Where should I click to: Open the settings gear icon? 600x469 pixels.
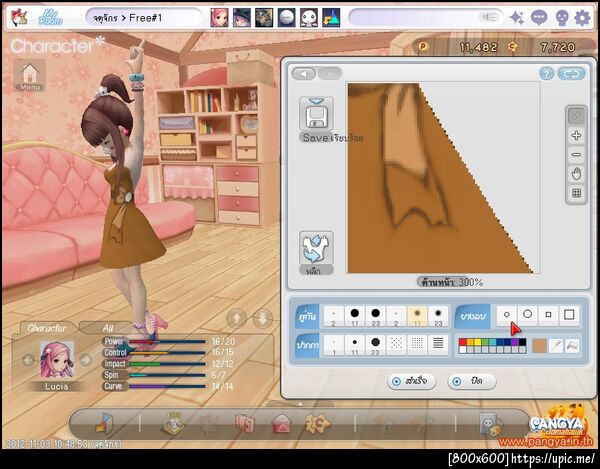click(x=582, y=18)
